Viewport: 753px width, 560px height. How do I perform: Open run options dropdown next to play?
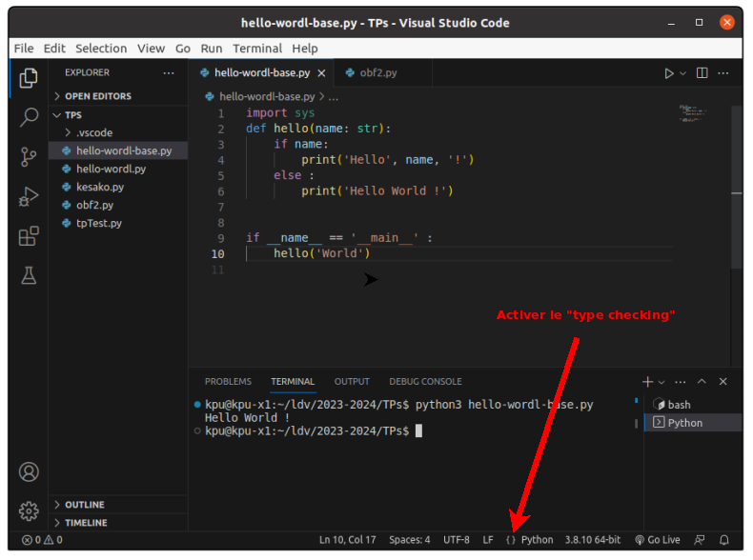(x=682, y=73)
